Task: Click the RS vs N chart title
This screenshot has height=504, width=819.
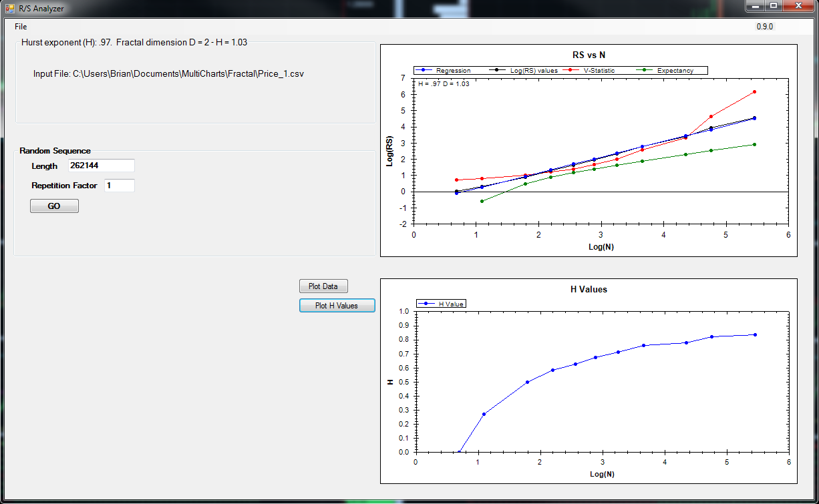Action: click(x=588, y=55)
